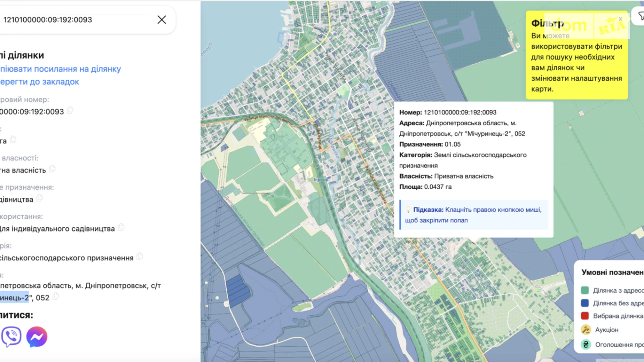
Task: Copy the 'Приватна власність' ownership value
Action: [x=53, y=169]
